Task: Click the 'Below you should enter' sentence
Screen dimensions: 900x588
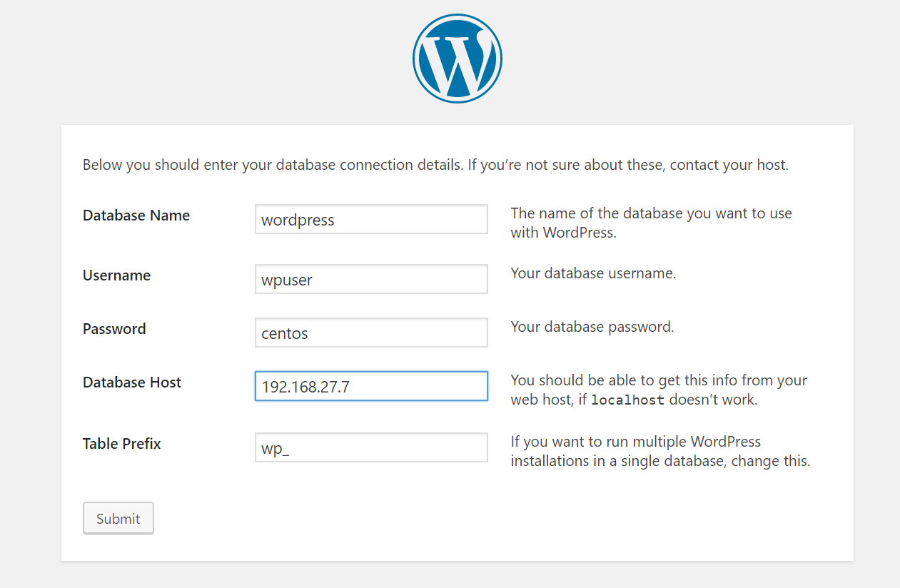Action: (x=271, y=165)
